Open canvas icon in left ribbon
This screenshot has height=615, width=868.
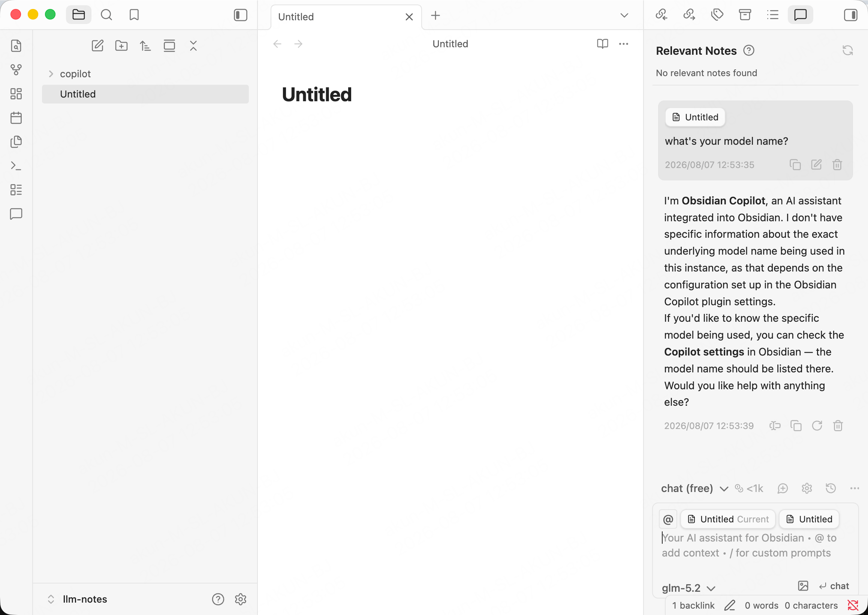16,94
